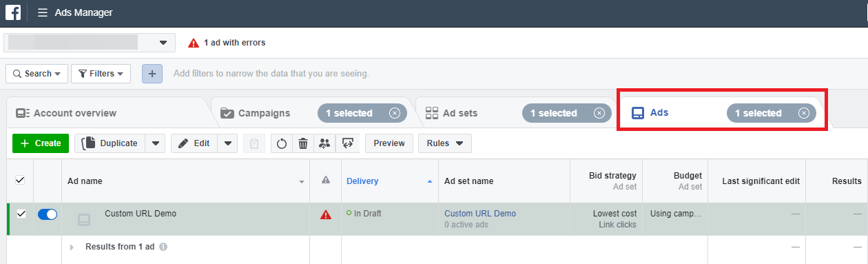Open the Search dropdown
This screenshot has width=868, height=264.
pyautogui.click(x=37, y=74)
